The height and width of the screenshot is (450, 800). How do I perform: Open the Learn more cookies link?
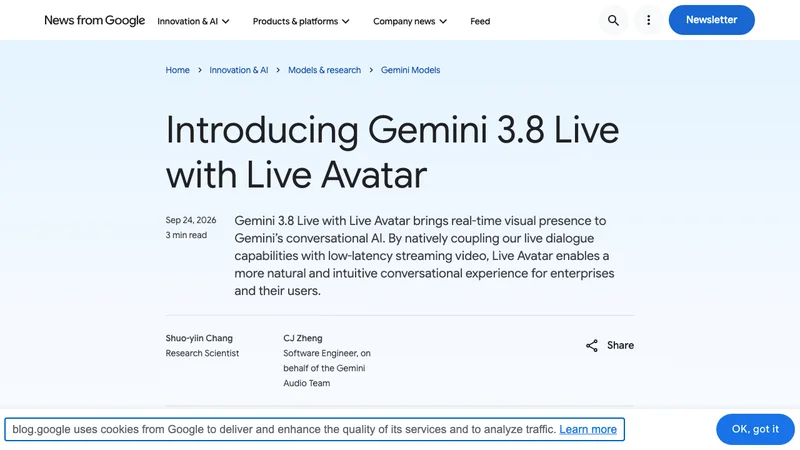(x=588, y=430)
